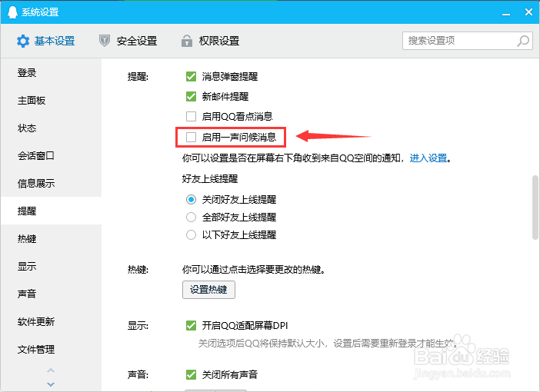The height and width of the screenshot is (392, 540).
Task: Click the 设置热键 button
Action: pos(208,290)
